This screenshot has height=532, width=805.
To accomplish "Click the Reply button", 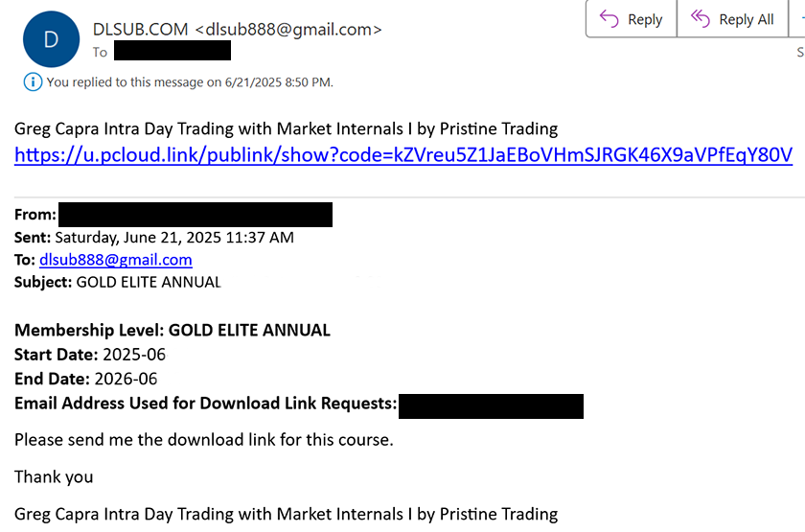I will 631,19.
